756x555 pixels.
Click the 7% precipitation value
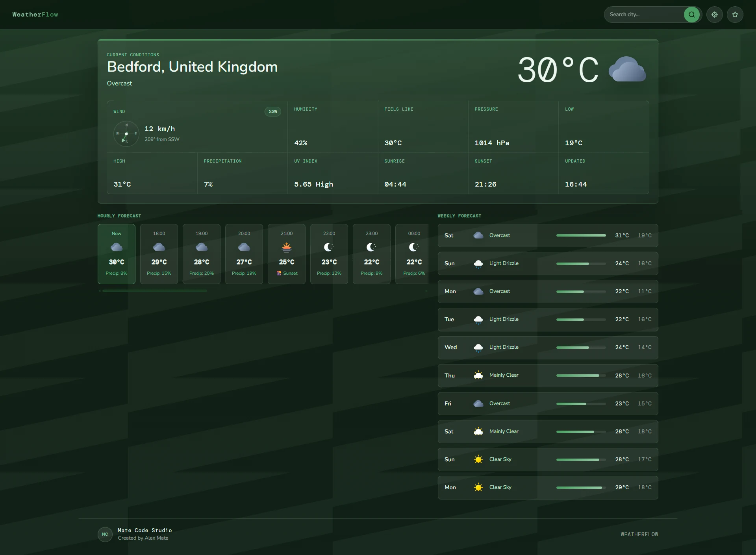(208, 184)
